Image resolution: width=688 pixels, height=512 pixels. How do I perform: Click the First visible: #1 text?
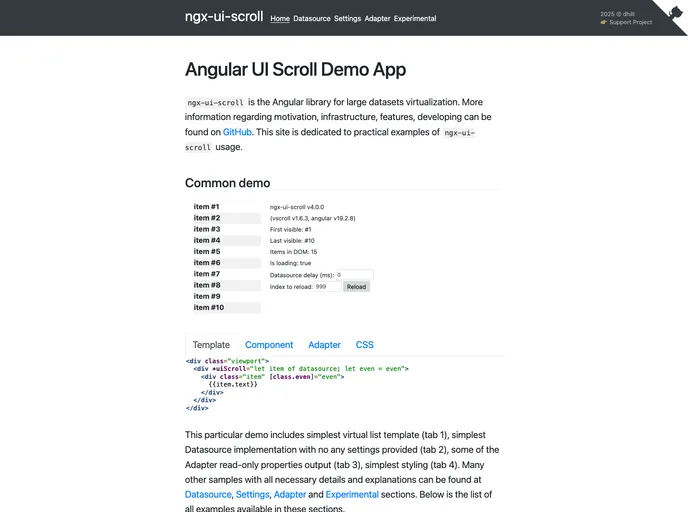coord(290,229)
